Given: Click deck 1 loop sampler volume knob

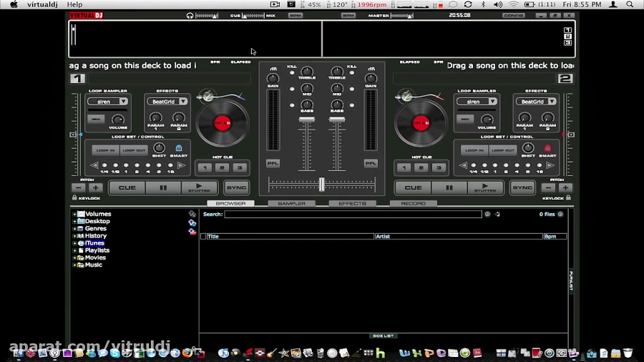Looking at the screenshot, I should coord(118,119).
